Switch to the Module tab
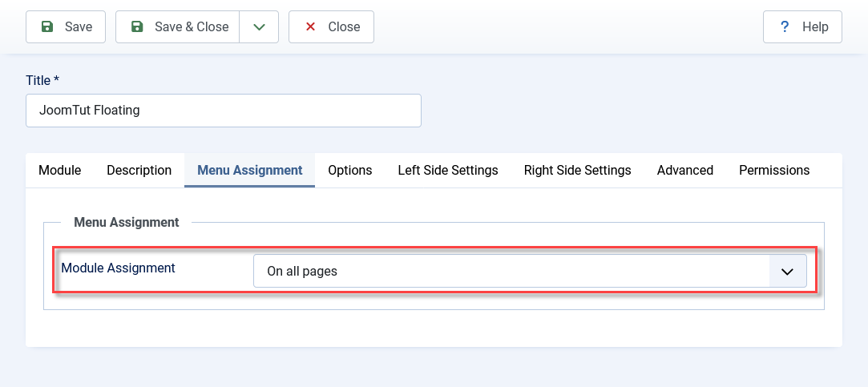This screenshot has height=387, width=868. (x=60, y=170)
